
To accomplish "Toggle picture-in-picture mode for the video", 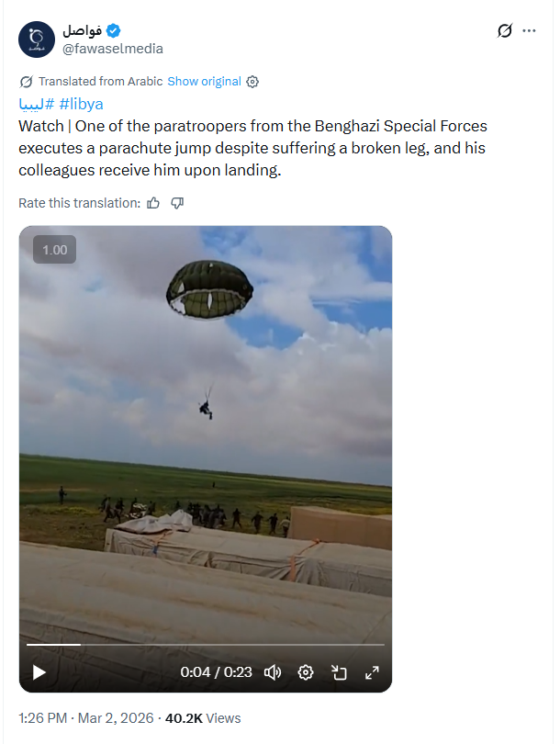I will tap(339, 672).
